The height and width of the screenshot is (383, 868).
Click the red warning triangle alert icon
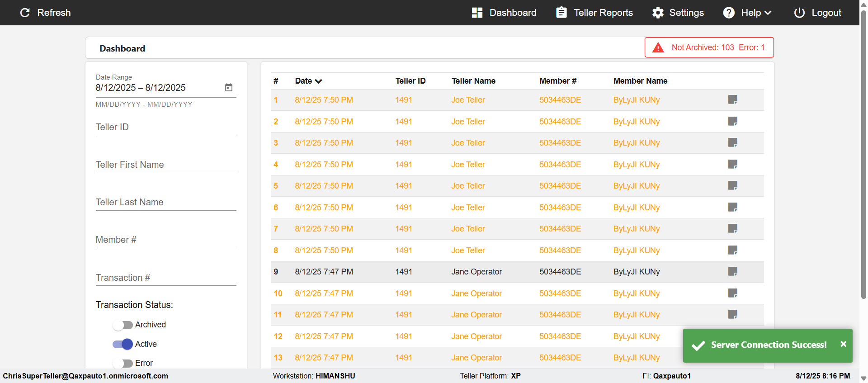tap(658, 47)
